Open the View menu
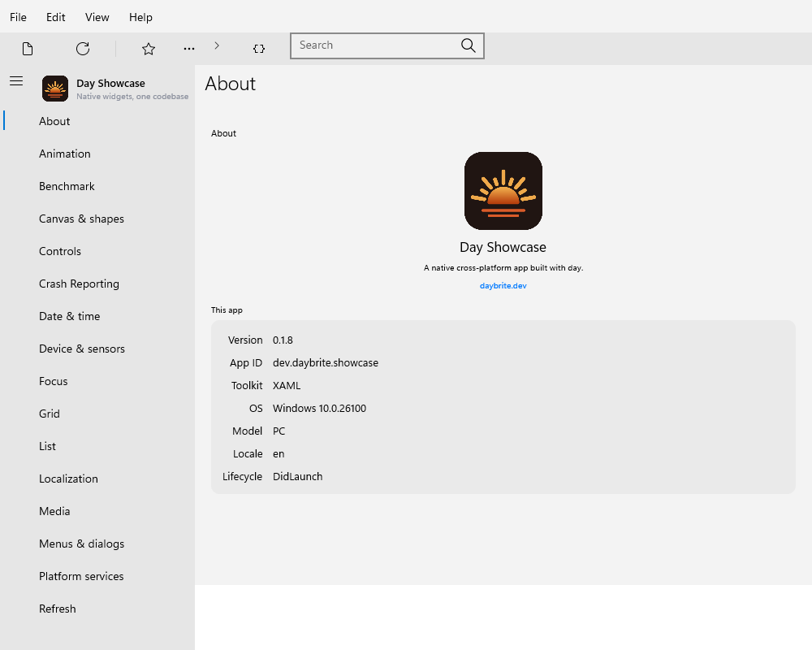The height and width of the screenshot is (650, 812). [x=97, y=17]
